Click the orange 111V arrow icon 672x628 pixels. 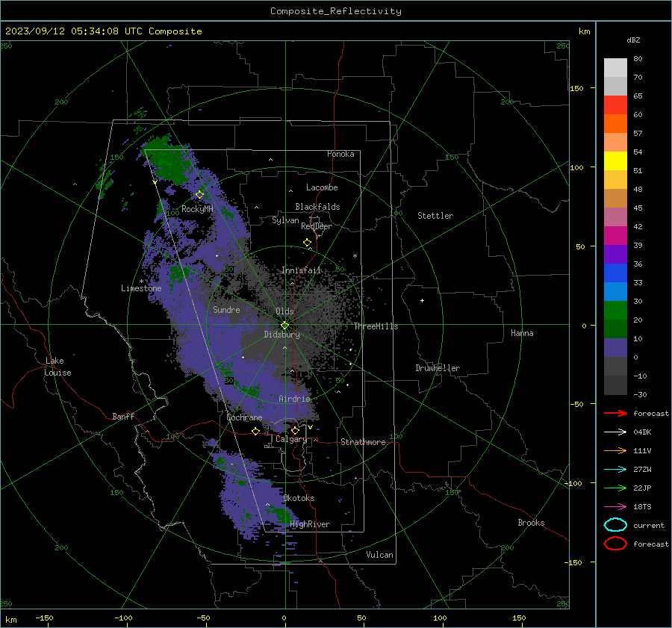pos(615,450)
